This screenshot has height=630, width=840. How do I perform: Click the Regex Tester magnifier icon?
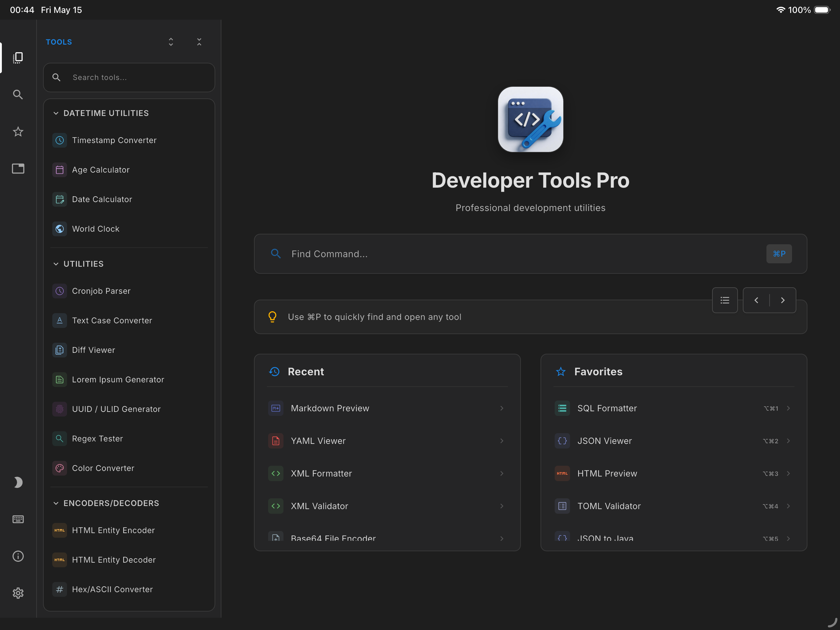point(60,438)
